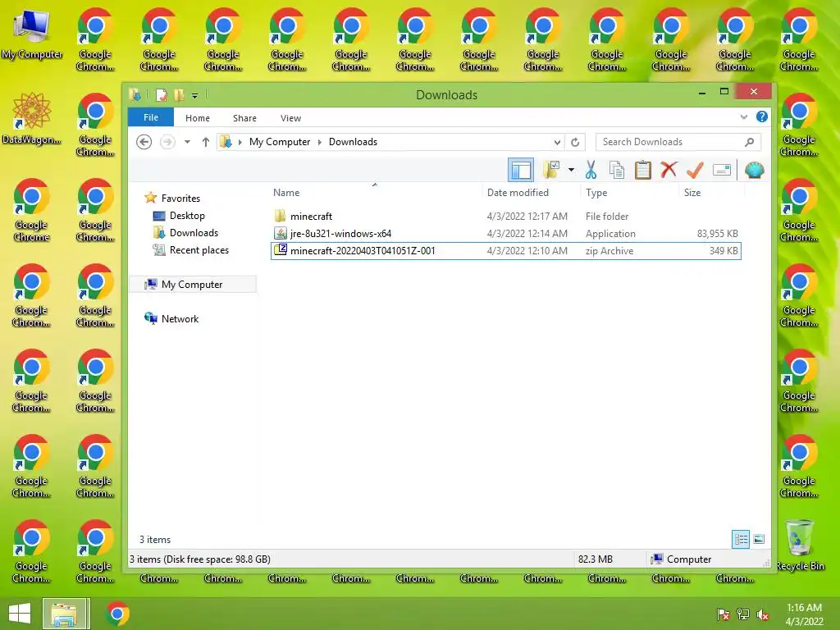Click the Copy icon in toolbar

[617, 171]
